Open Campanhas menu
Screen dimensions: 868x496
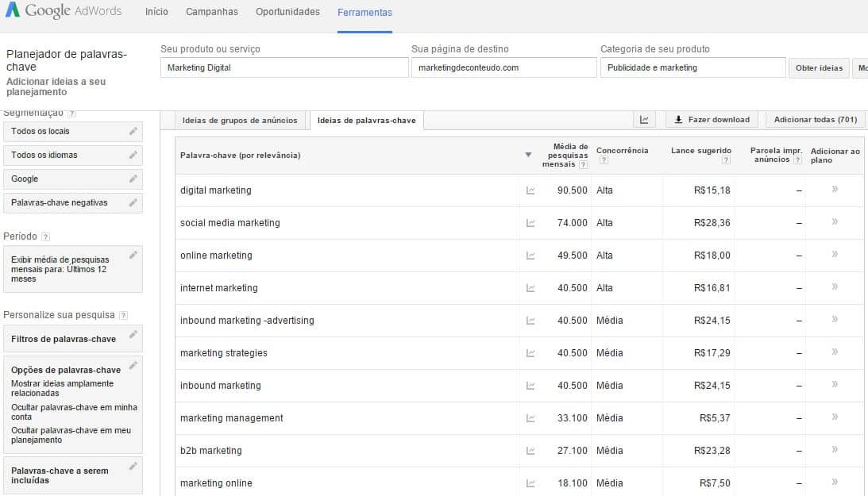pyautogui.click(x=212, y=12)
